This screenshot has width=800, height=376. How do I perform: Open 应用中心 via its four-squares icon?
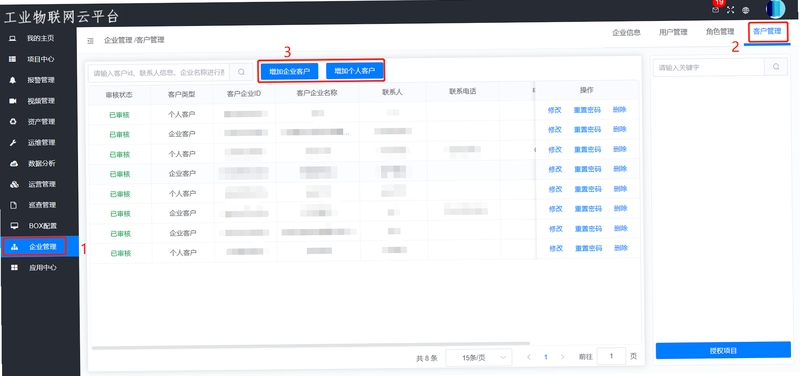(14, 268)
